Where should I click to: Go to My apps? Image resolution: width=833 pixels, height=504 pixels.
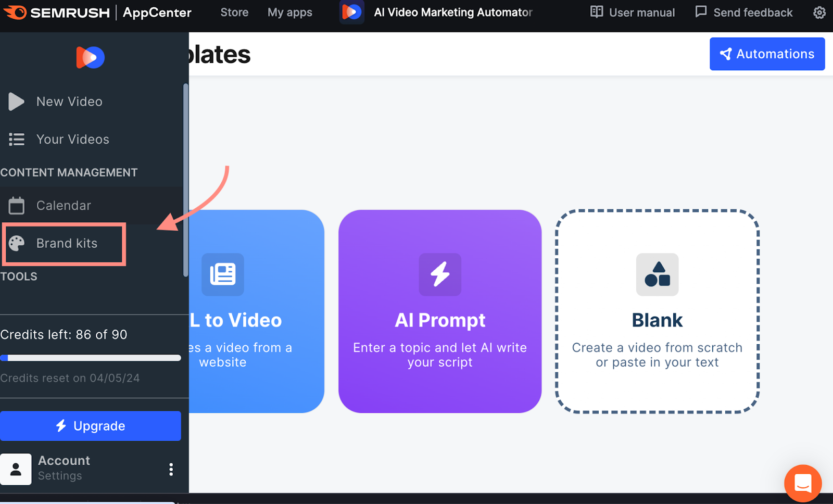pyautogui.click(x=289, y=12)
